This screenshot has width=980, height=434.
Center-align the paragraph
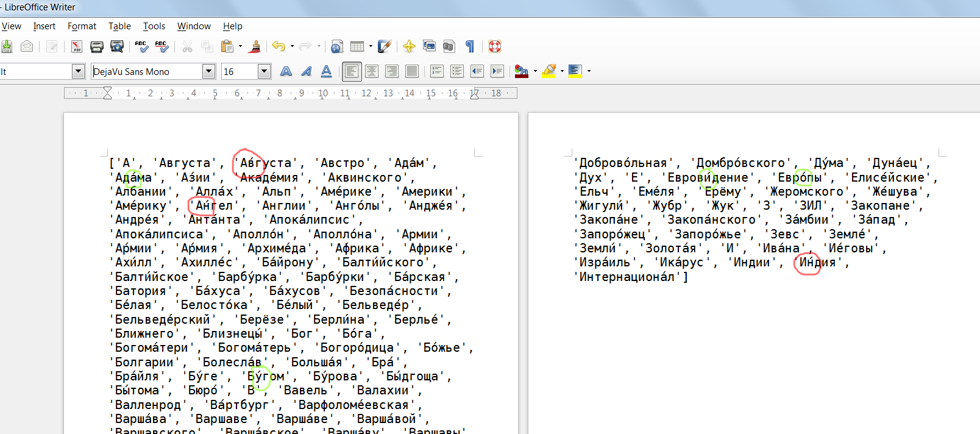371,72
